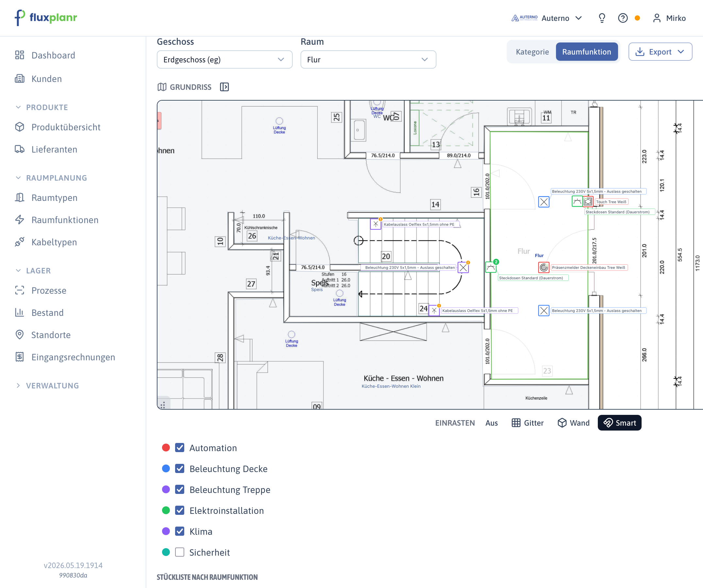Click the Bestand bar chart icon
This screenshot has width=703, height=588.
20,312
